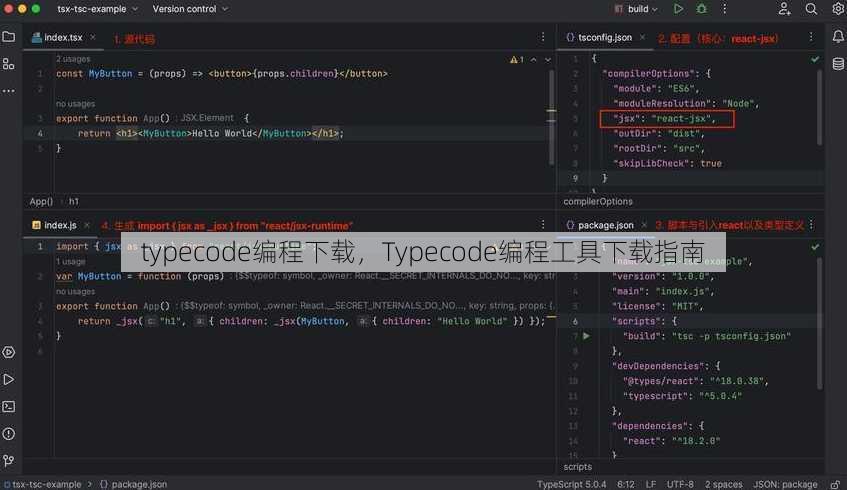Open Search Everywhere magnifier
Image resolution: width=847 pixels, height=490 pixels.
pyautogui.click(x=811, y=9)
